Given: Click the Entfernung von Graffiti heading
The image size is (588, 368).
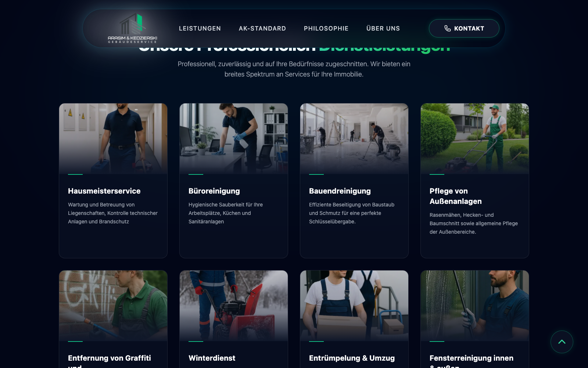Looking at the screenshot, I should [110, 361].
